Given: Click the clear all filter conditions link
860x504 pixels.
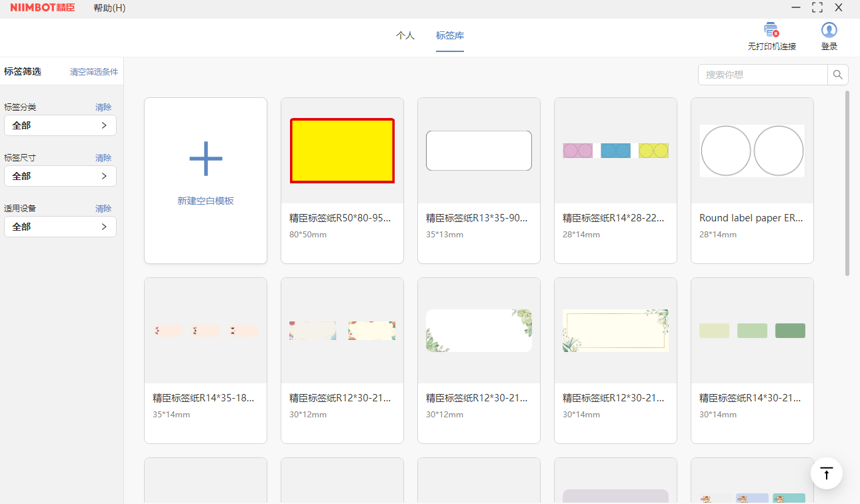Looking at the screenshot, I should pyautogui.click(x=94, y=72).
